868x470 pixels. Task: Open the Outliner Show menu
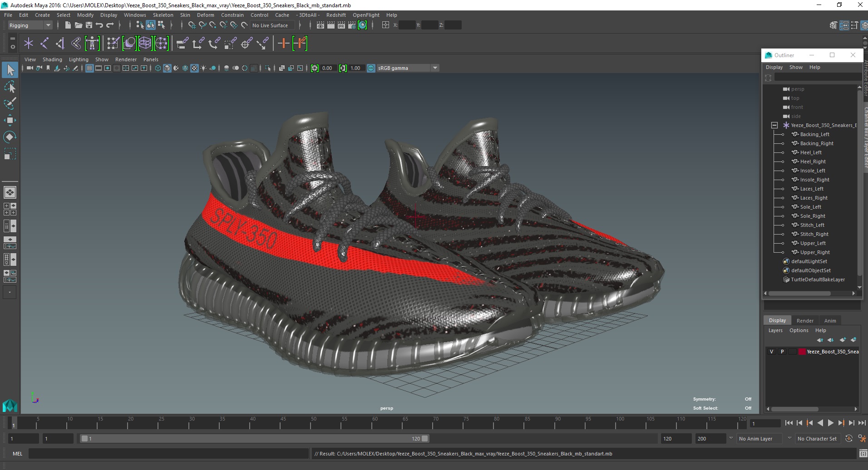point(796,67)
